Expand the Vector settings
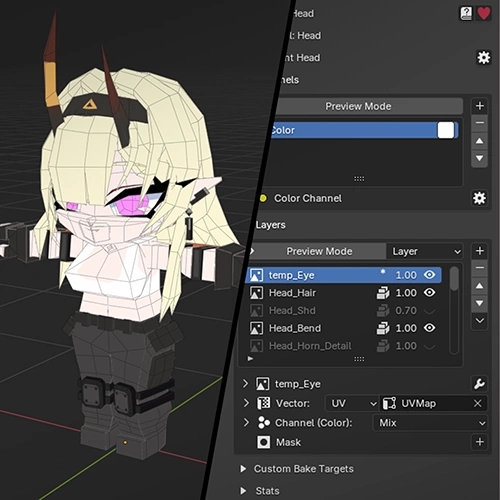This screenshot has width=500, height=500. pyautogui.click(x=246, y=403)
